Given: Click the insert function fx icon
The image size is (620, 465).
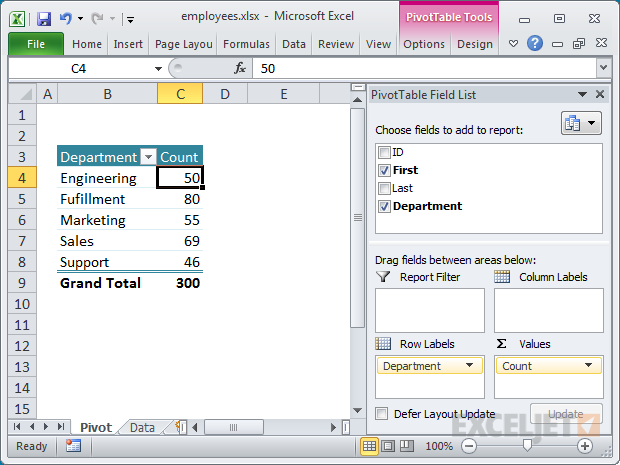Looking at the screenshot, I should point(240,68).
